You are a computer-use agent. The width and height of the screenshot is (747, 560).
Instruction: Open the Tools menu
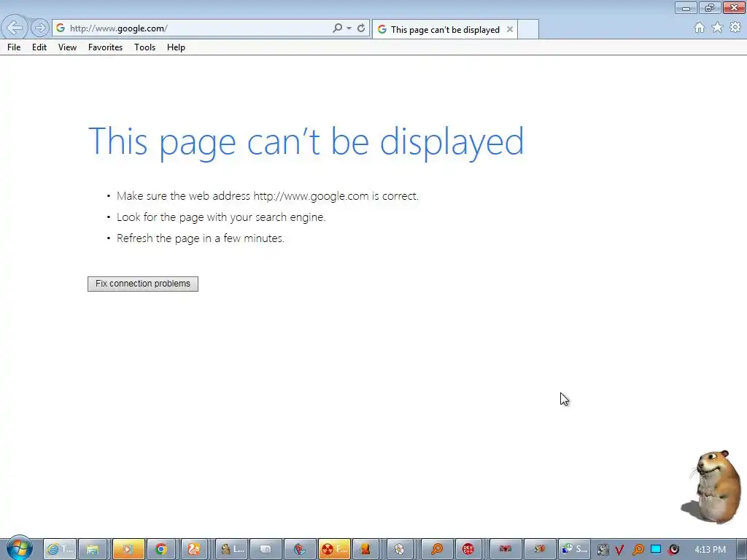[145, 47]
